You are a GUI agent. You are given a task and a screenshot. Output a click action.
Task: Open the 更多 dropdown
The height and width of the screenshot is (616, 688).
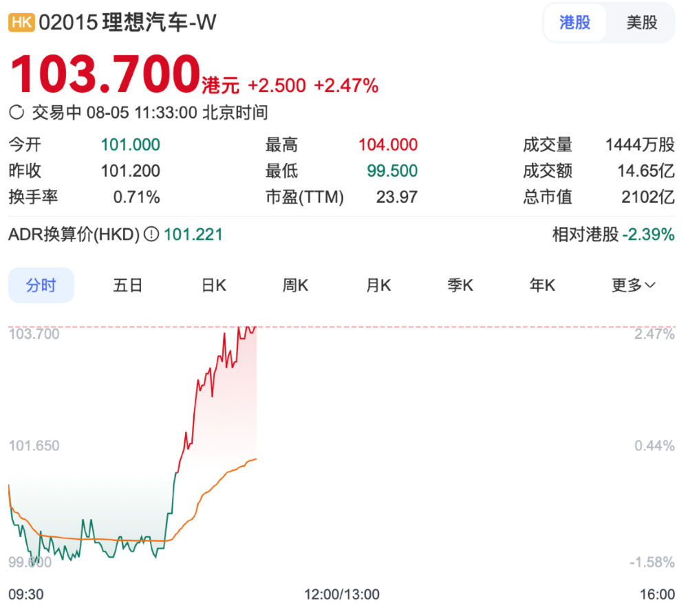pyautogui.click(x=631, y=285)
